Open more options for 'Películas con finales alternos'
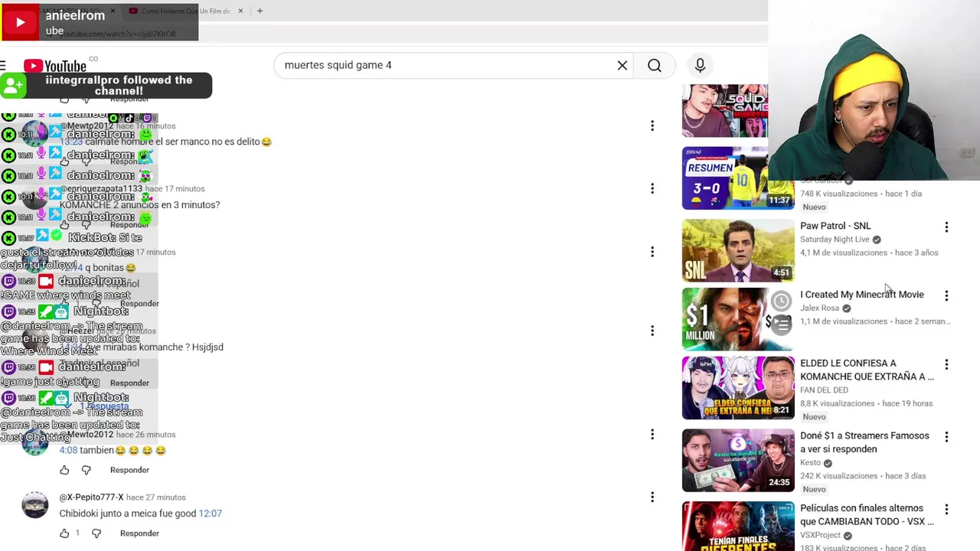The height and width of the screenshot is (551, 980). coord(946,510)
